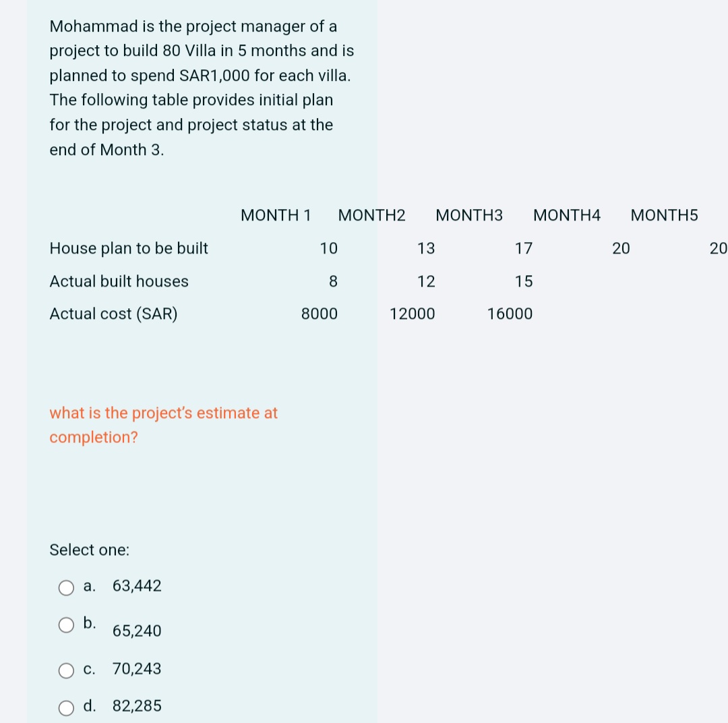
Task: Select answer option c. 70,243
Action: (x=137, y=669)
